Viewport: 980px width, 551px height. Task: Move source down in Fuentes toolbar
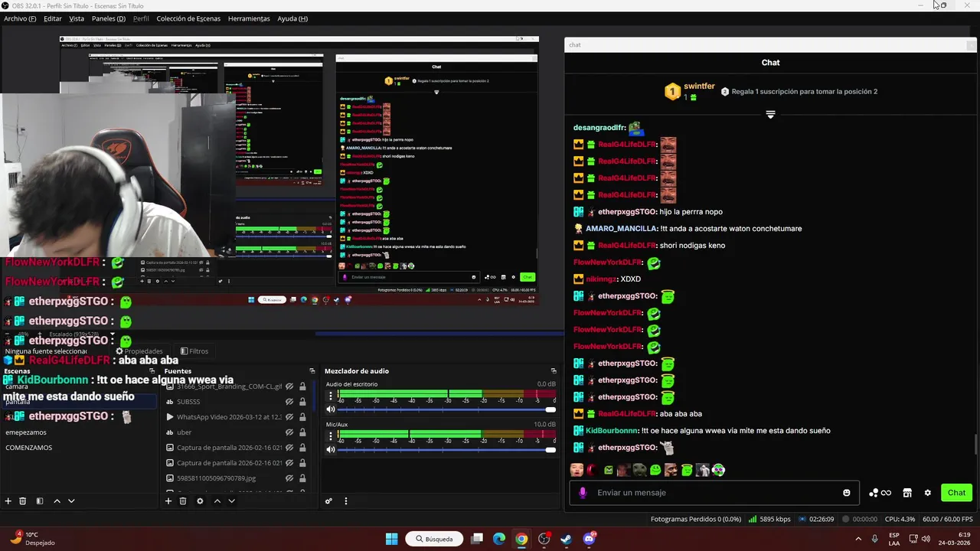click(x=231, y=501)
